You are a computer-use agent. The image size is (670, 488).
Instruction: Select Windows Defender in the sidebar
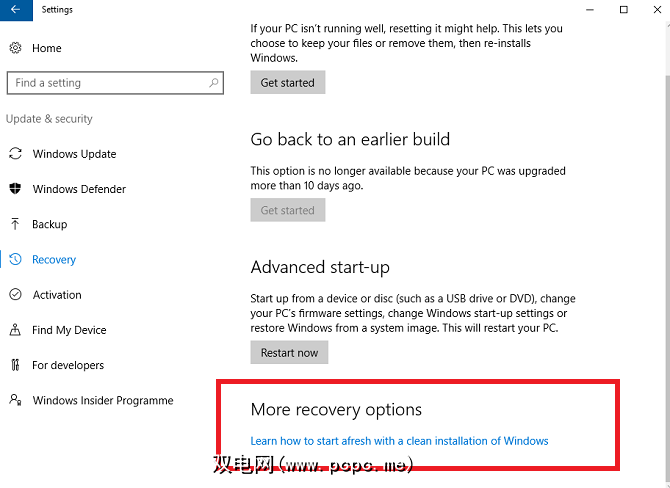pos(79,189)
